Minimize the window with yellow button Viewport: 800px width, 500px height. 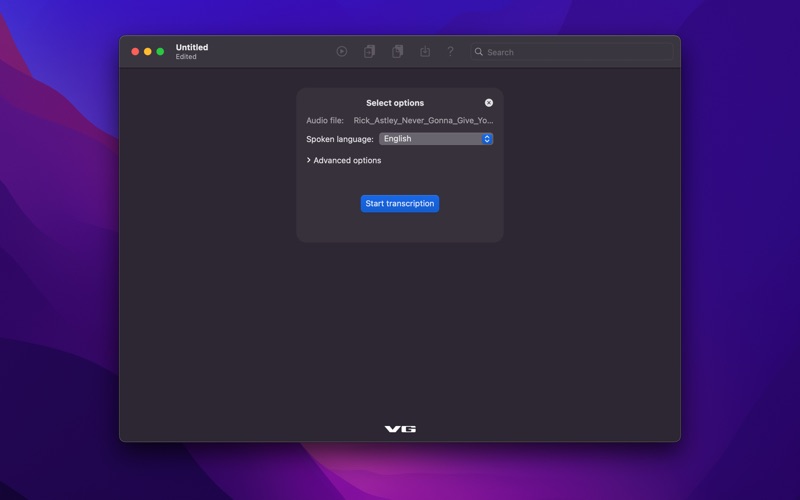point(147,52)
